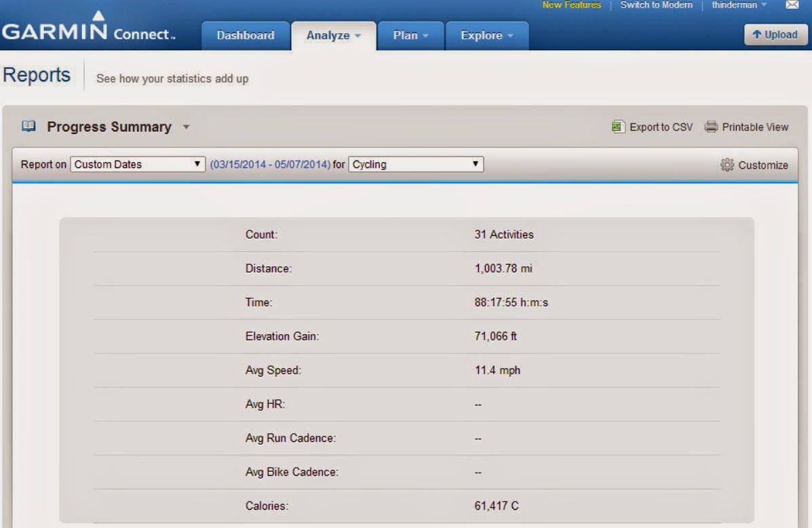Click the 'Avg Bike Cadence:' row label
Viewport: 812px width, 528px height.
pyautogui.click(x=292, y=472)
